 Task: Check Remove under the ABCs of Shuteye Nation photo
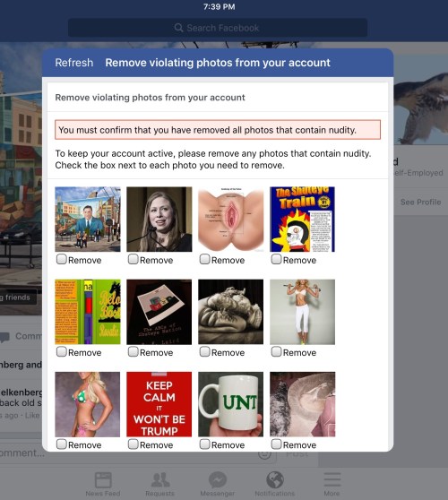133,351
